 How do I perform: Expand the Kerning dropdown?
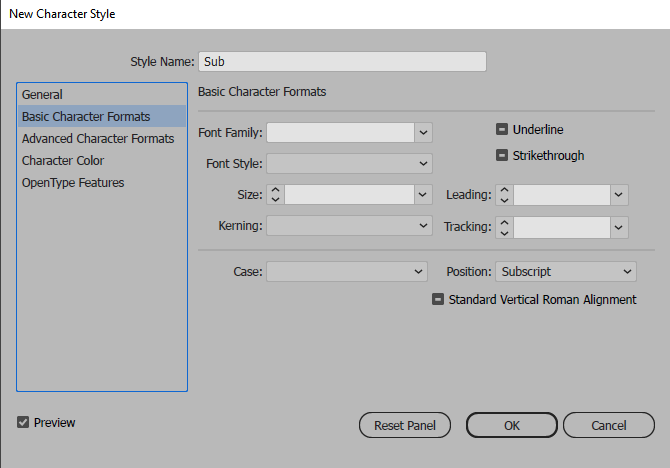click(x=424, y=226)
